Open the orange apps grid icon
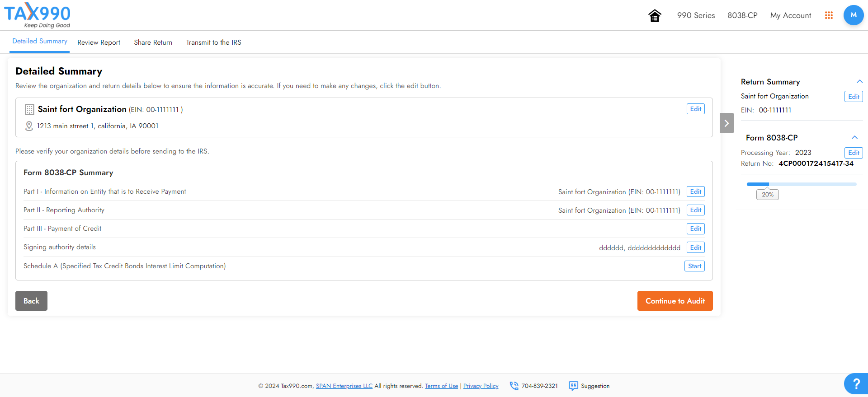Image resolution: width=868 pixels, height=397 pixels. (x=829, y=15)
